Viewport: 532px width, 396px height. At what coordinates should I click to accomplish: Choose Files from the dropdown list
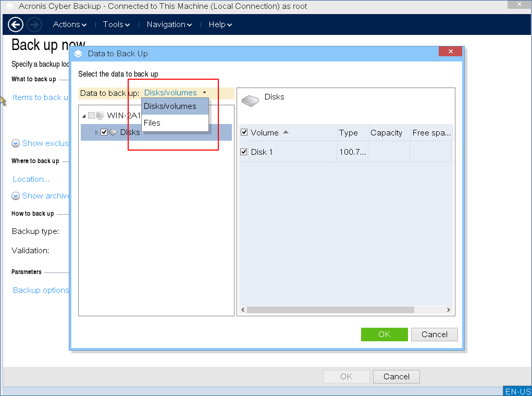pyautogui.click(x=175, y=123)
